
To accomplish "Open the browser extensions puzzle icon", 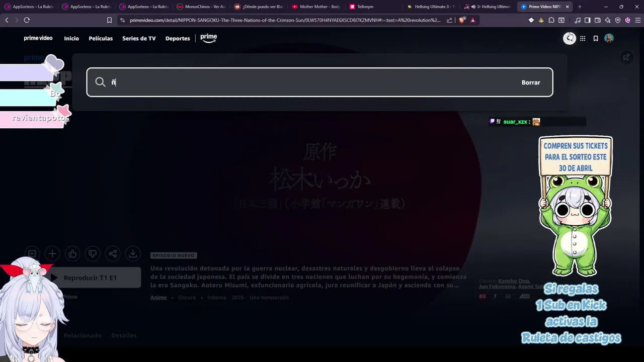I will pyautogui.click(x=551, y=20).
